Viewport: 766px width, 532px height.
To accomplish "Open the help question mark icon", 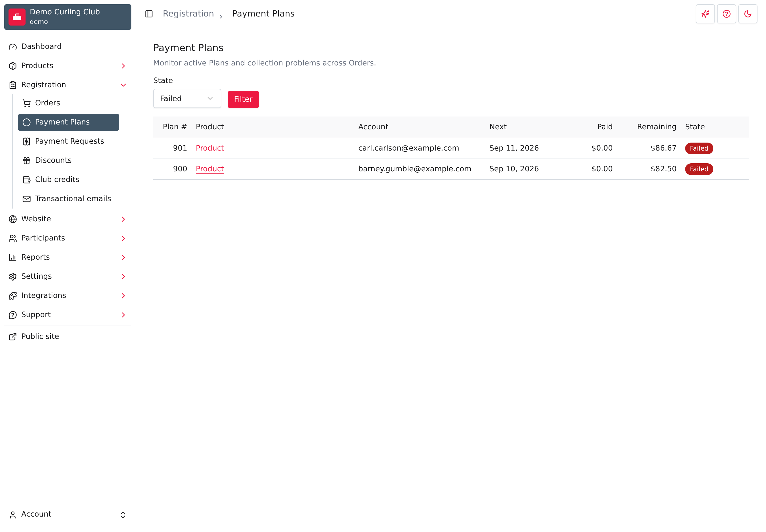I will [x=726, y=14].
